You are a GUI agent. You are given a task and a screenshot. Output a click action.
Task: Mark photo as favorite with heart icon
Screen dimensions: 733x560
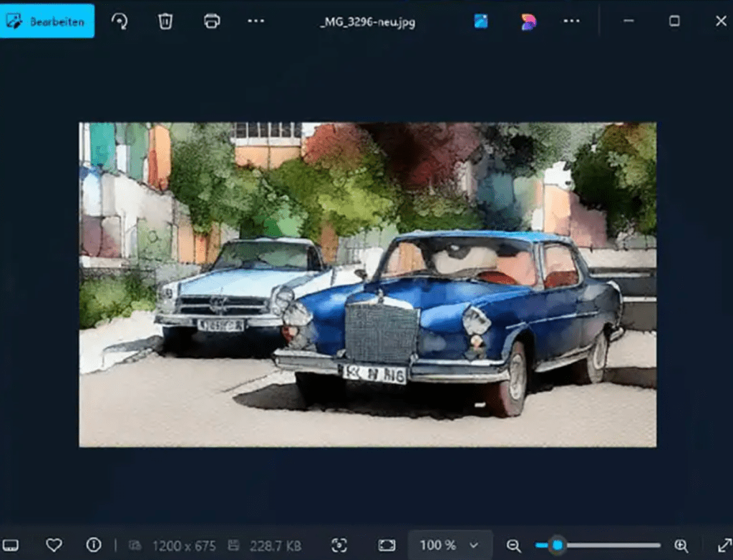(x=54, y=545)
